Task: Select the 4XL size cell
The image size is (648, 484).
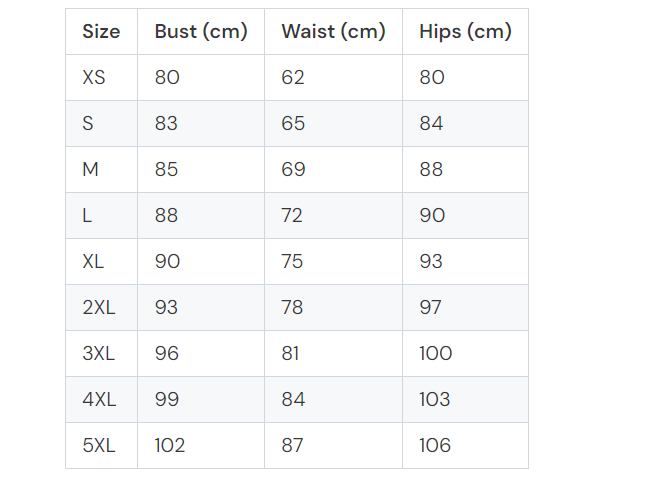Action: coord(99,400)
